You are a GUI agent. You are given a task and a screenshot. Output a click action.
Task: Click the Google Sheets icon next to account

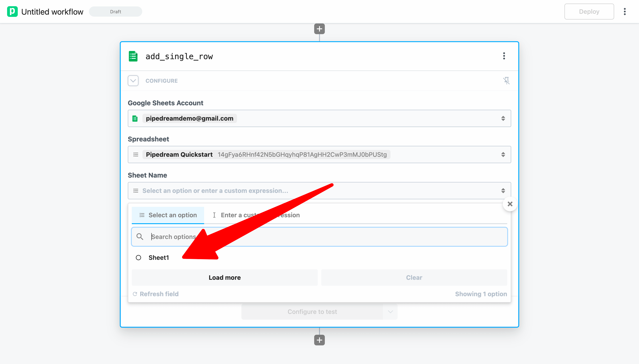click(x=135, y=118)
